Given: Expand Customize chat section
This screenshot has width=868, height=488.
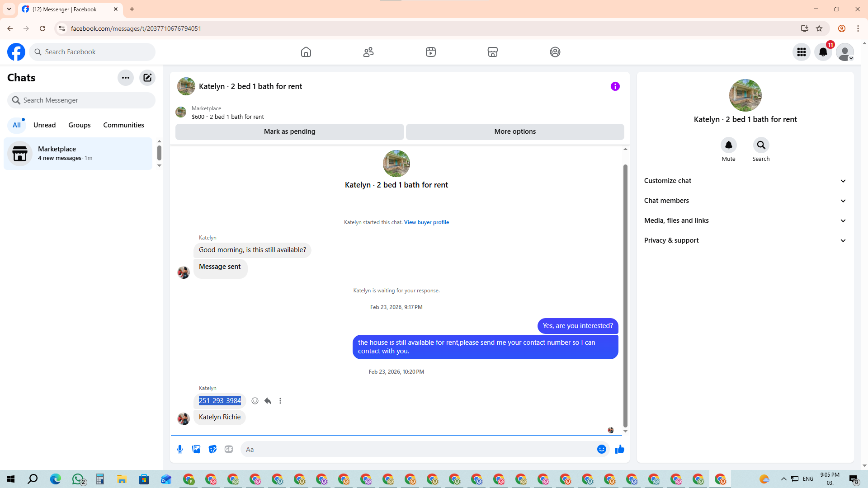Looking at the screenshot, I should pos(745,181).
